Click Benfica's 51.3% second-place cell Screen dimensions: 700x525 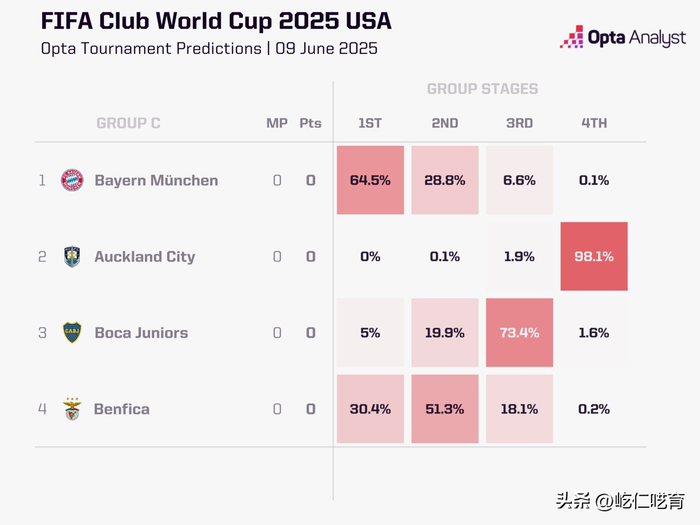(445, 409)
